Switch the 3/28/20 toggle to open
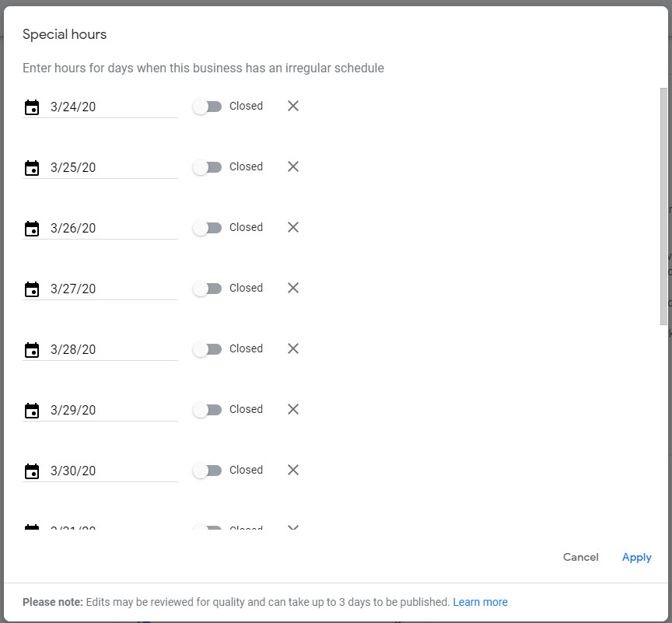The width and height of the screenshot is (672, 623). [207, 349]
